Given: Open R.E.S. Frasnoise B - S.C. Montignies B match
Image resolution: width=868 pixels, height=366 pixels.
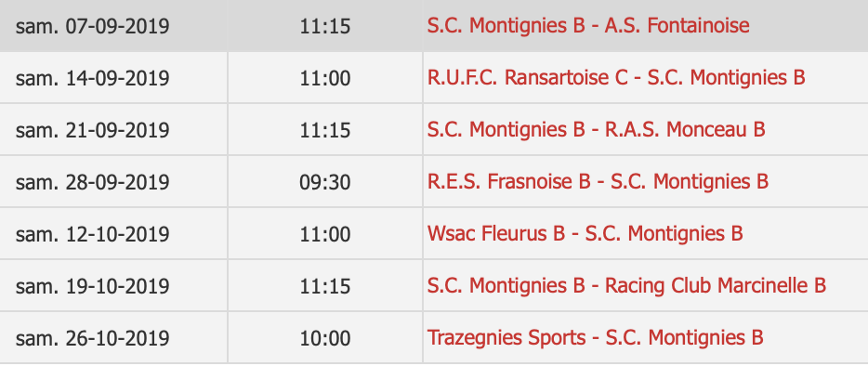Looking at the screenshot, I should [598, 182].
